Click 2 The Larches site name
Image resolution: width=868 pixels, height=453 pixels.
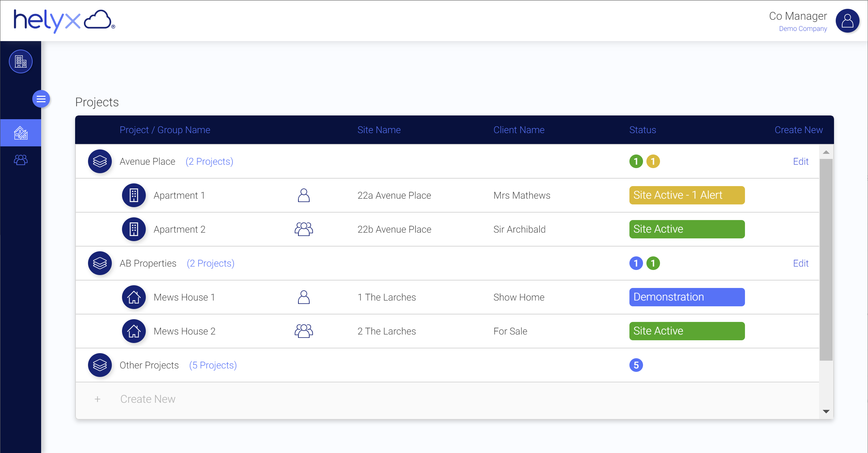[387, 331]
